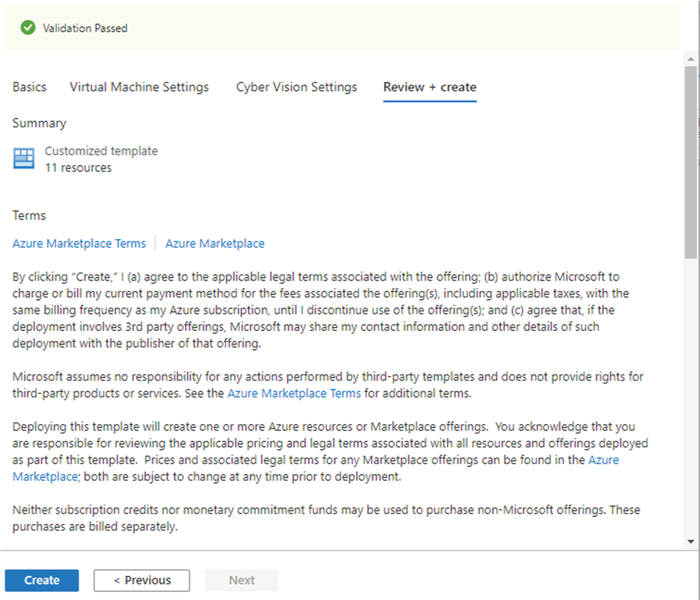This screenshot has height=600, width=700.
Task: Click the green Validation Passed checkmark icon
Action: point(28,28)
